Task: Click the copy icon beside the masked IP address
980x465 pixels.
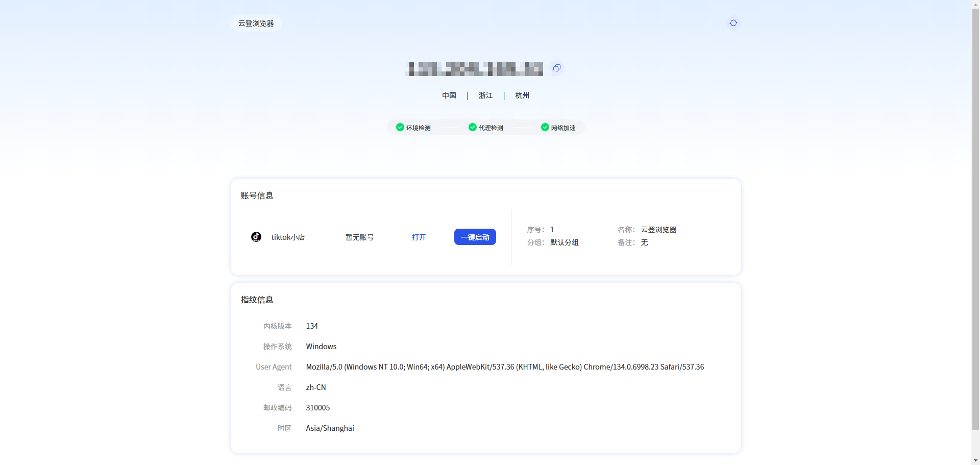Action: pyautogui.click(x=556, y=68)
